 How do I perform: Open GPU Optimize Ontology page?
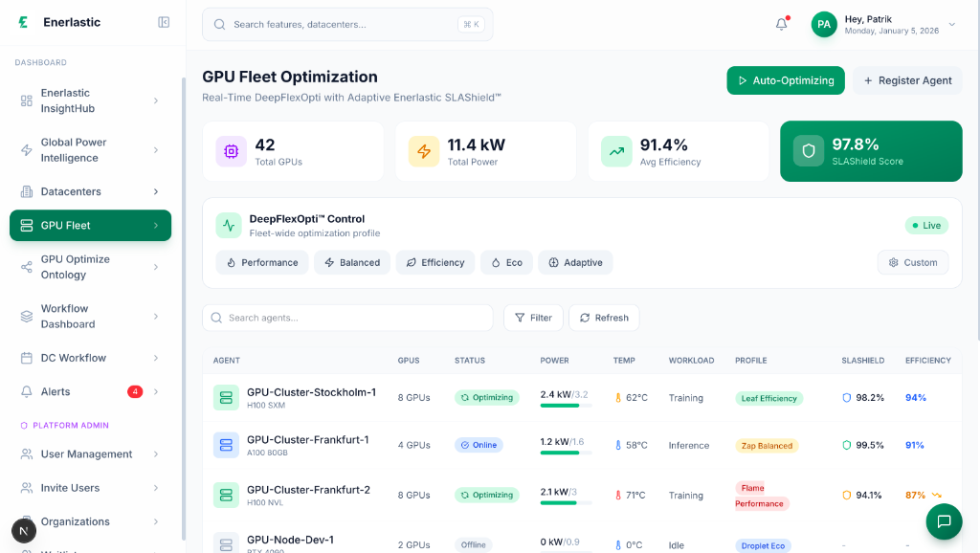[x=75, y=267]
